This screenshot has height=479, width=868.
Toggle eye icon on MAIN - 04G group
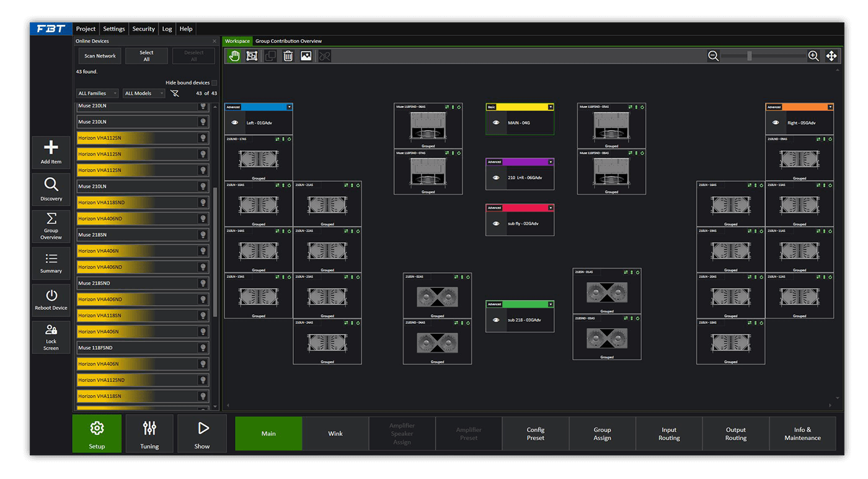tap(496, 123)
